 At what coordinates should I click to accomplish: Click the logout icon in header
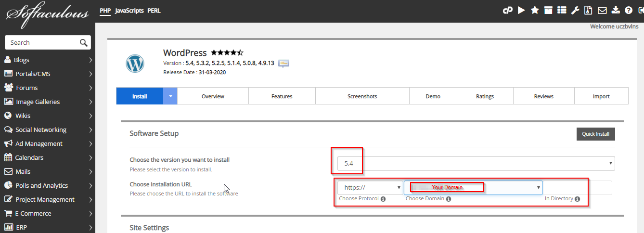(x=641, y=10)
